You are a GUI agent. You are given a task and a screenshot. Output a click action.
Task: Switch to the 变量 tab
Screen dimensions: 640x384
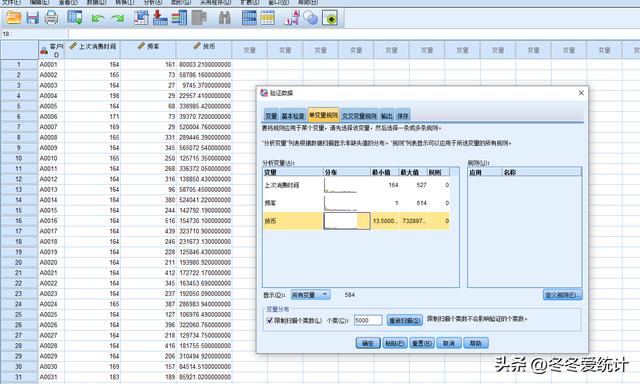click(x=271, y=116)
